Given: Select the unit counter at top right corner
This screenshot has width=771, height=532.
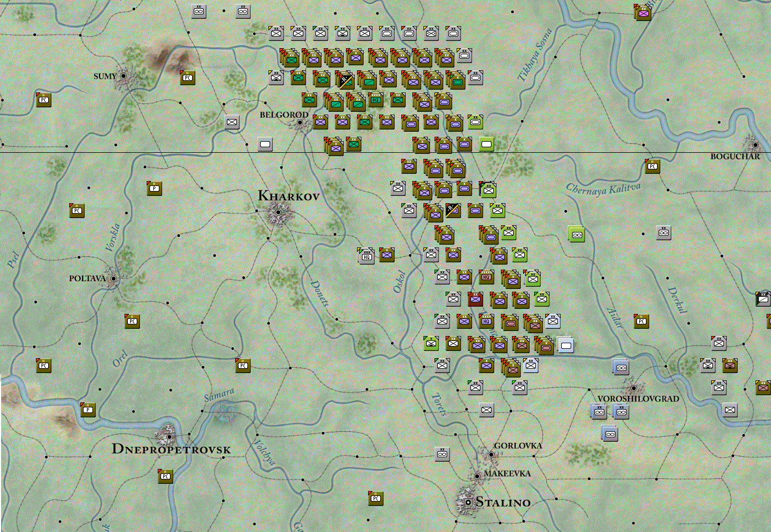Looking at the screenshot, I should pos(643,12).
